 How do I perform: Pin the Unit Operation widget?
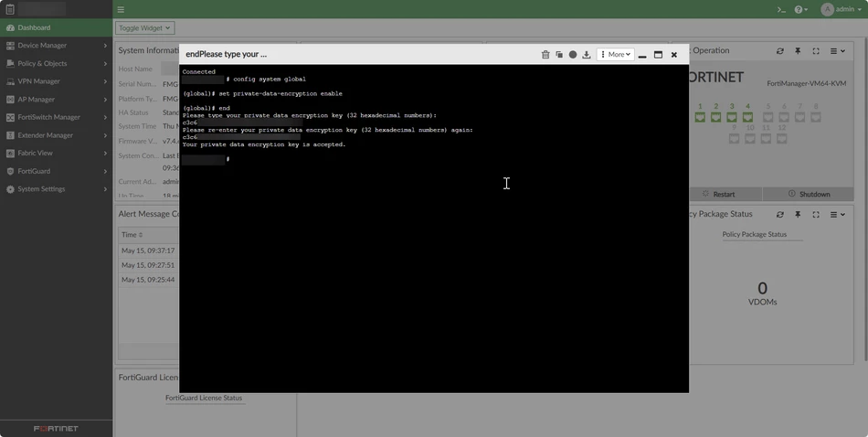(x=798, y=51)
